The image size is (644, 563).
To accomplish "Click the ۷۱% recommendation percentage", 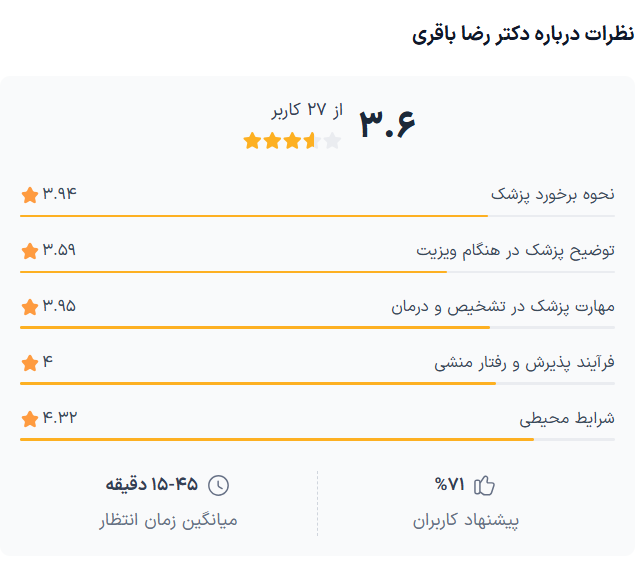I will coord(450,486).
